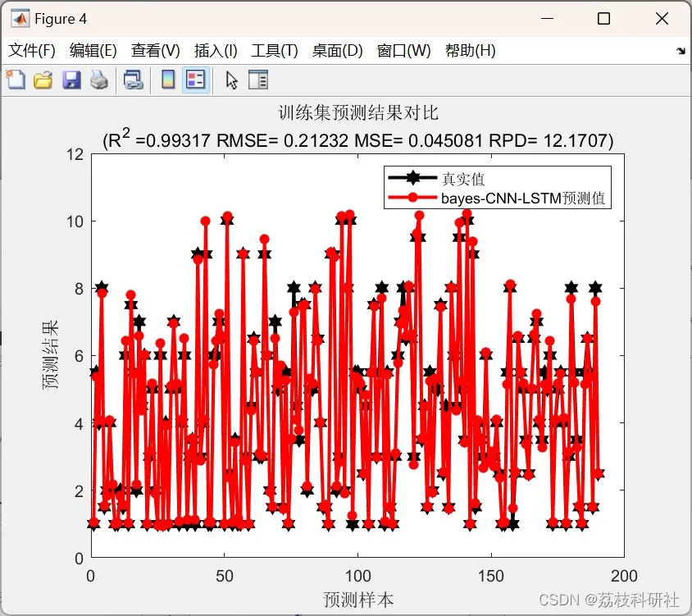
Task: Click the Figure 4 window title text
Action: click(61, 19)
